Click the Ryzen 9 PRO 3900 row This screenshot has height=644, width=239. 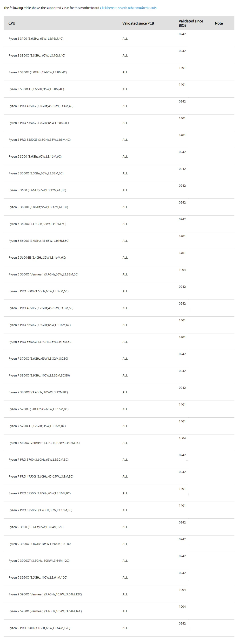39,628
